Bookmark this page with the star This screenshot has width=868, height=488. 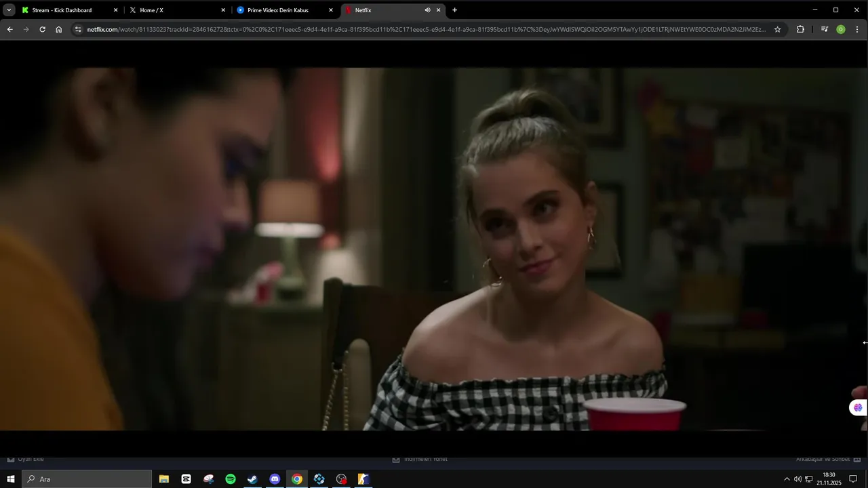click(777, 29)
